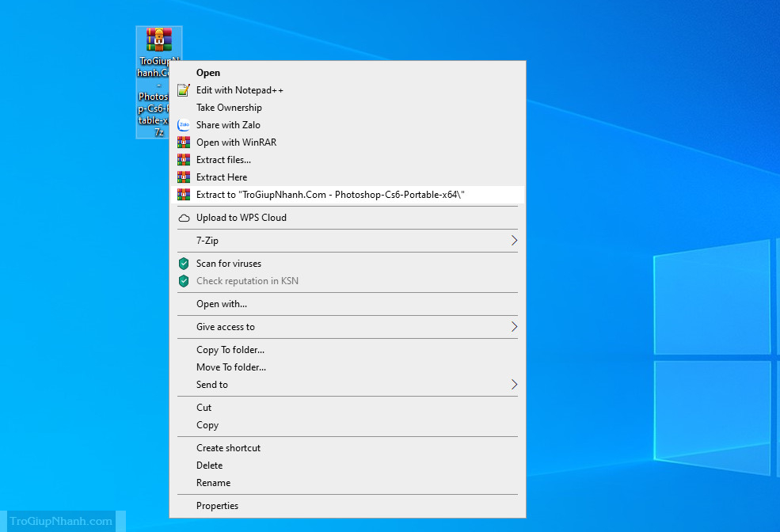Choose Open from the context menu
This screenshot has width=780, height=532.
point(208,73)
